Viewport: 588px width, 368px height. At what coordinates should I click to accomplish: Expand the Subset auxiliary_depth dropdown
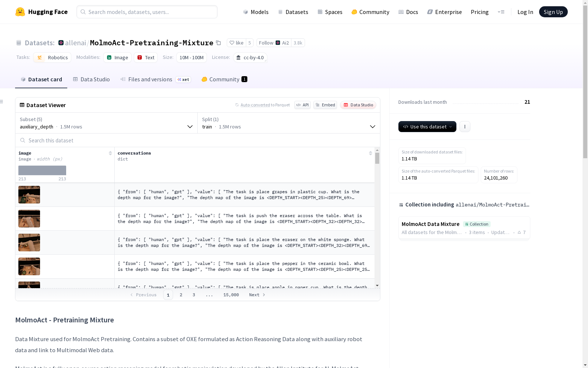tap(107, 123)
